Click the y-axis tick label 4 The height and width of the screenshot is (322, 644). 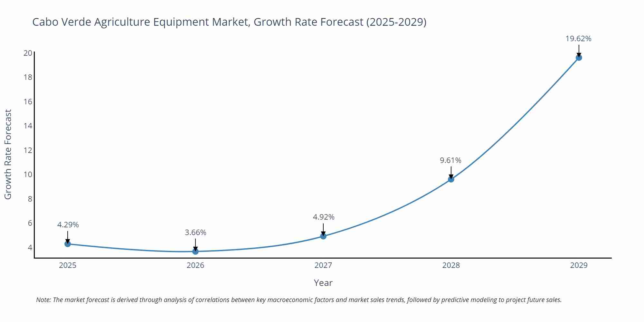[30, 247]
